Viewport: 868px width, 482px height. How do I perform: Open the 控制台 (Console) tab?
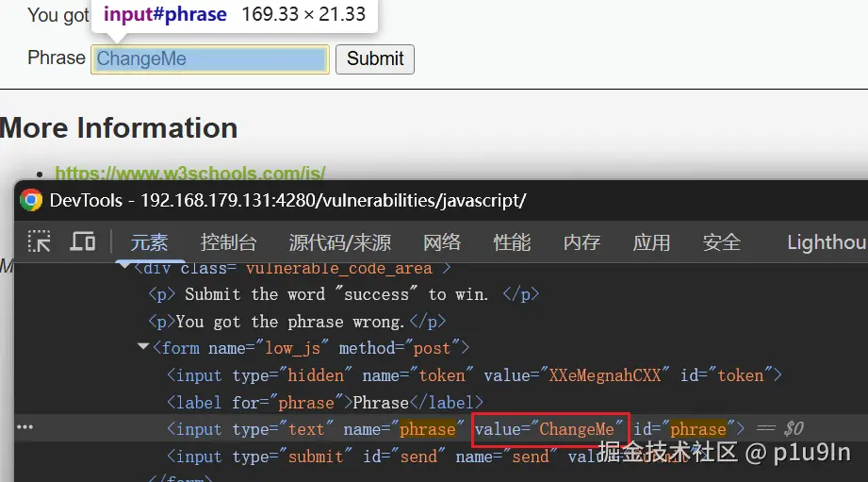tap(229, 242)
